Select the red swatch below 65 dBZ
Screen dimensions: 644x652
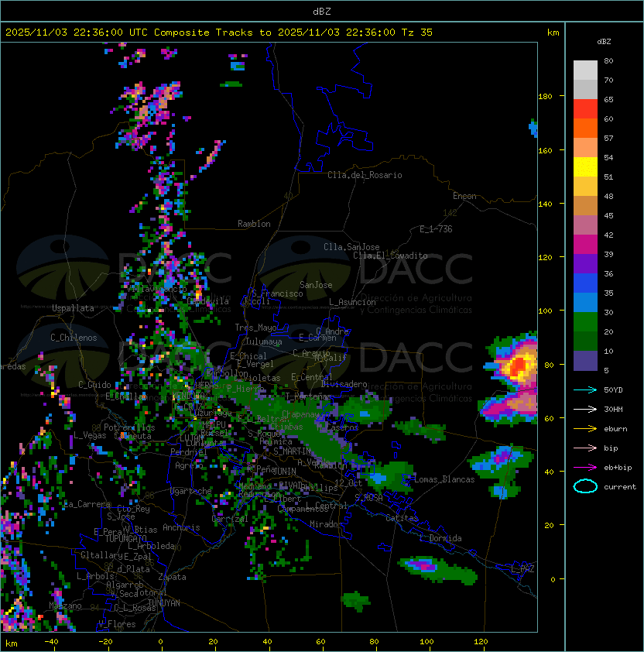point(585,109)
